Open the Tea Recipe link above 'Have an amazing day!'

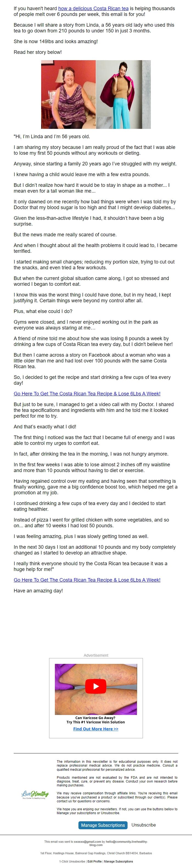87,580
